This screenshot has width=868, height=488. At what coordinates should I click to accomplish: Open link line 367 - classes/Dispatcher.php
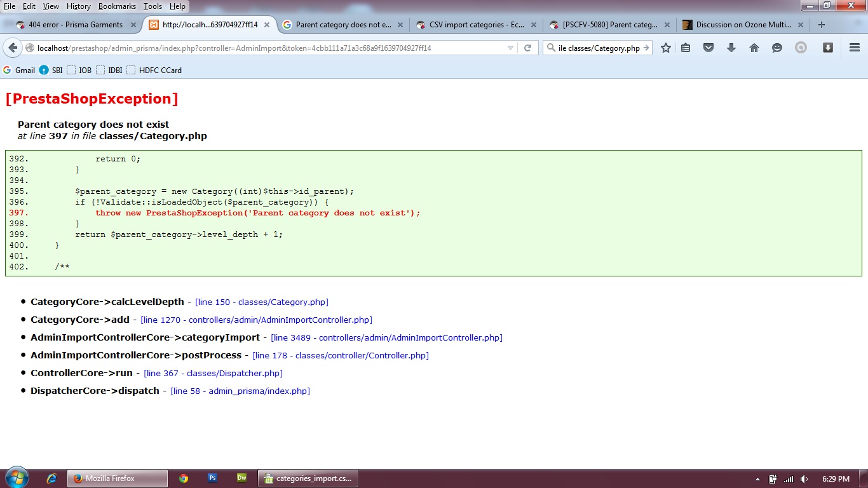213,374
